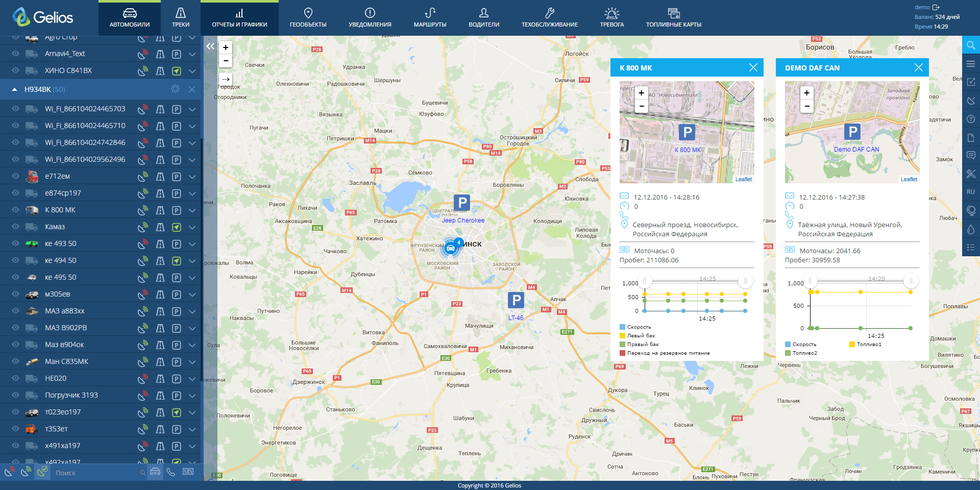Toggle visibility eye for Камаз
The image size is (980, 490).
(15, 227)
